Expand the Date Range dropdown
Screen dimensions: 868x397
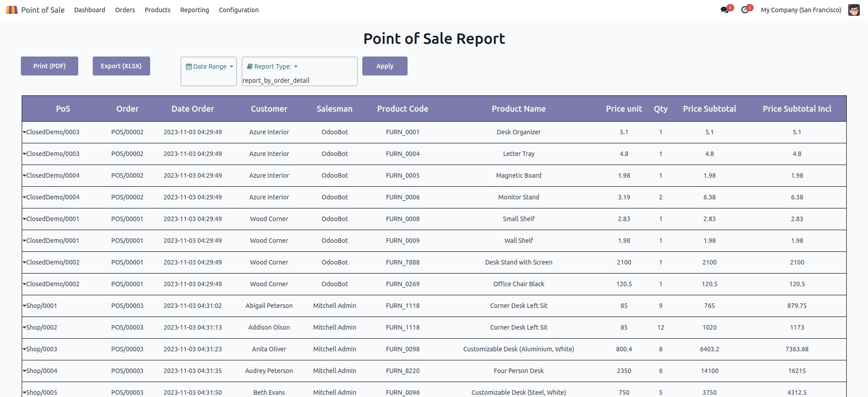pyautogui.click(x=209, y=66)
